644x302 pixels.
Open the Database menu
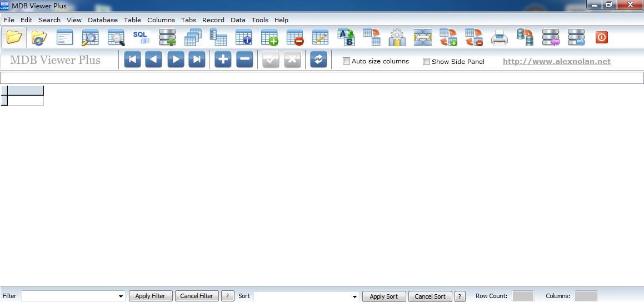point(103,19)
